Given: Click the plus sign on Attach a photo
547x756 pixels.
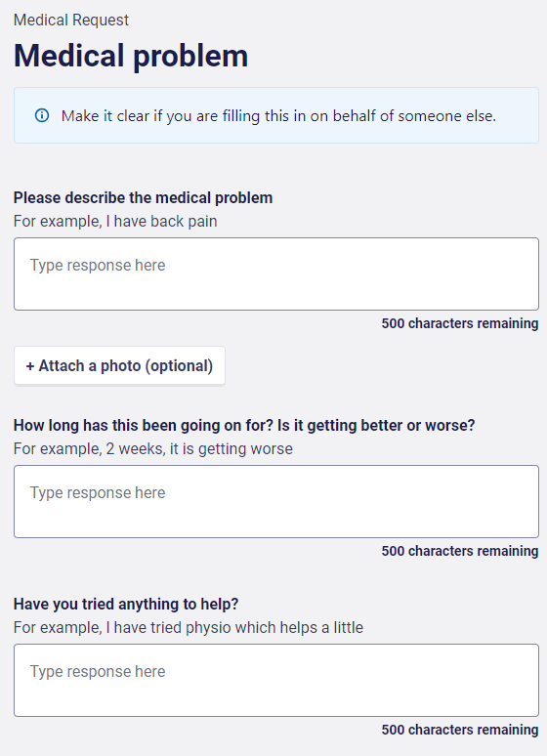Looking at the screenshot, I should [30, 366].
